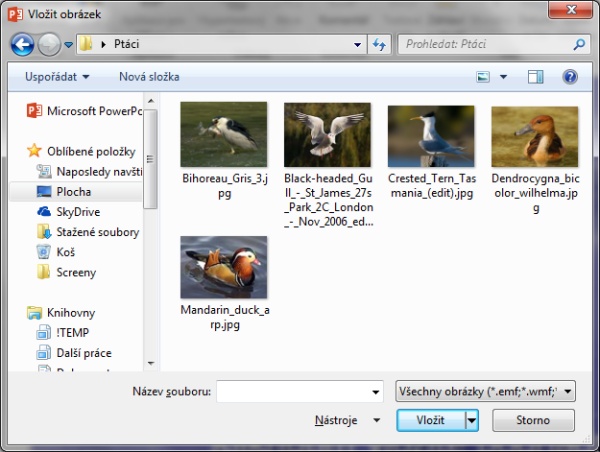Select the Mandarin_duck_arp.jpg thumbnail

[x=224, y=267]
